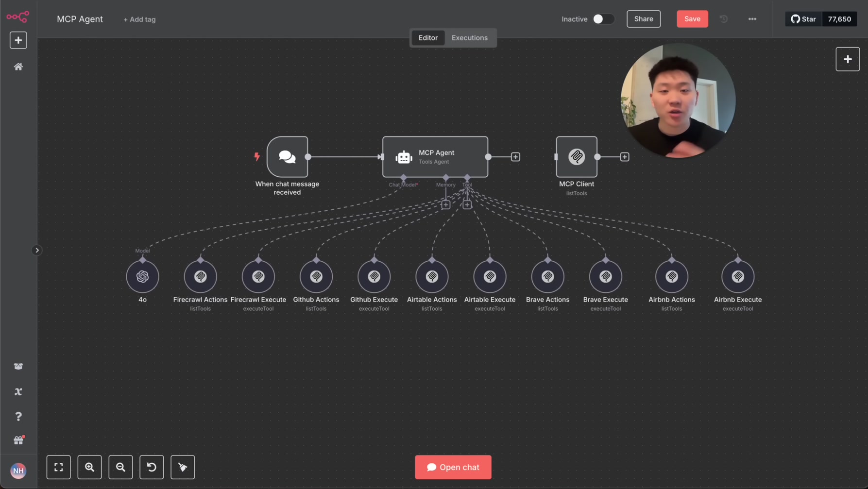Go to the Home icon in sidebar
Screen dimensions: 868x489
18,67
